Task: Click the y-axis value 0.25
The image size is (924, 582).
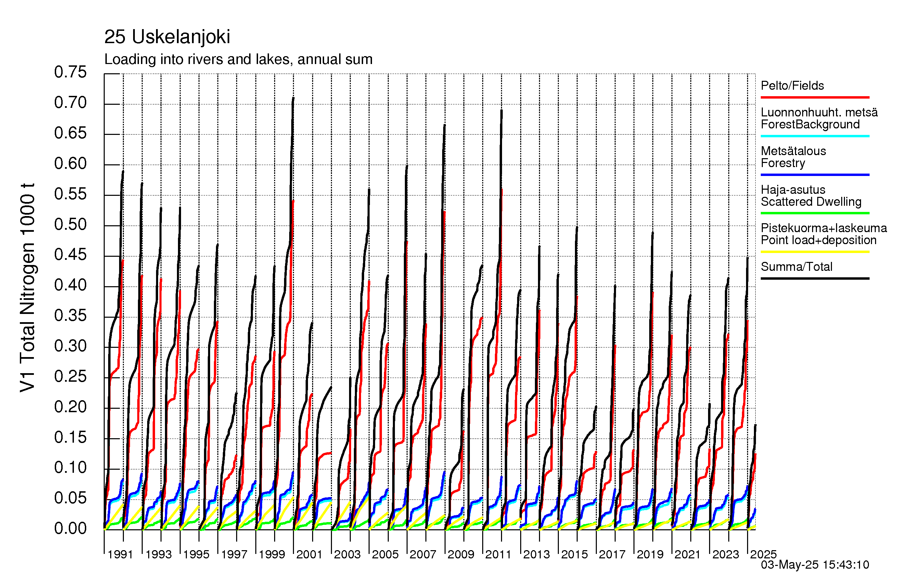Action: tap(70, 376)
